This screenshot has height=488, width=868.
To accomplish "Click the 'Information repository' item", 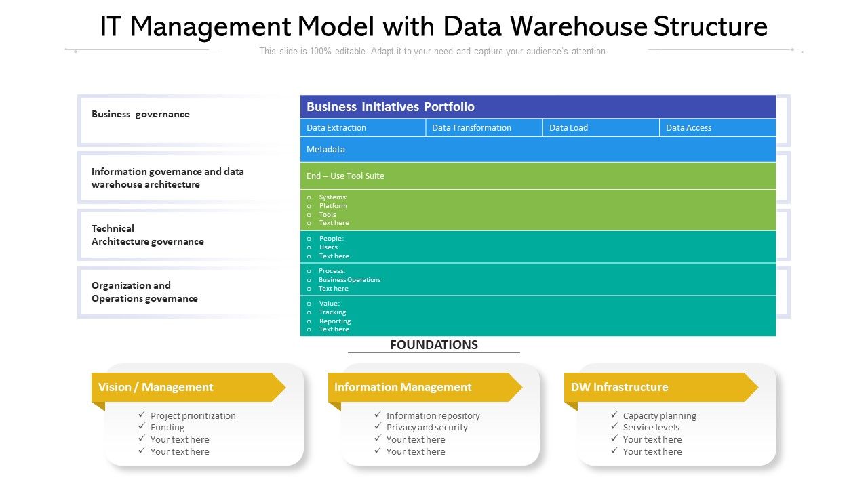I will point(433,416).
